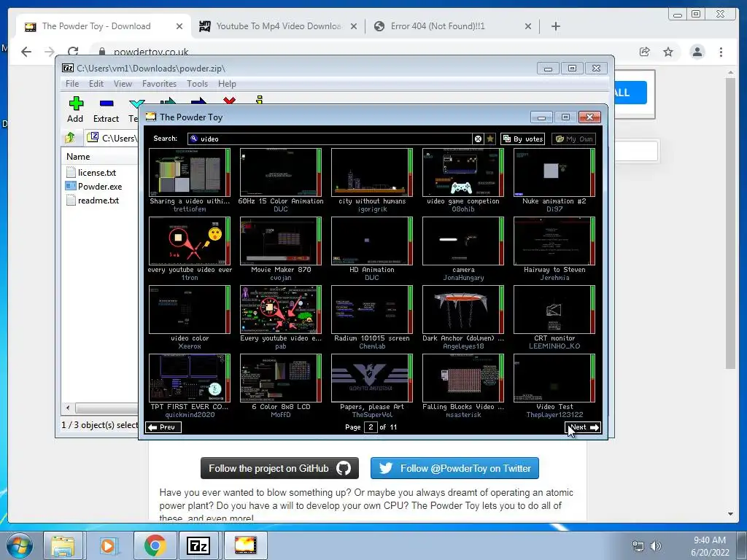Open the Radium 101015 screen thumbnail
This screenshot has width=747, height=560.
(372, 309)
